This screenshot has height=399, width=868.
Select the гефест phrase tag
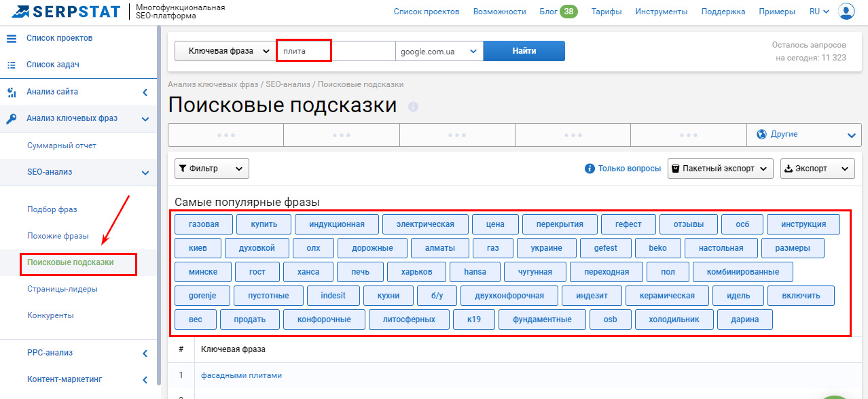click(x=628, y=224)
